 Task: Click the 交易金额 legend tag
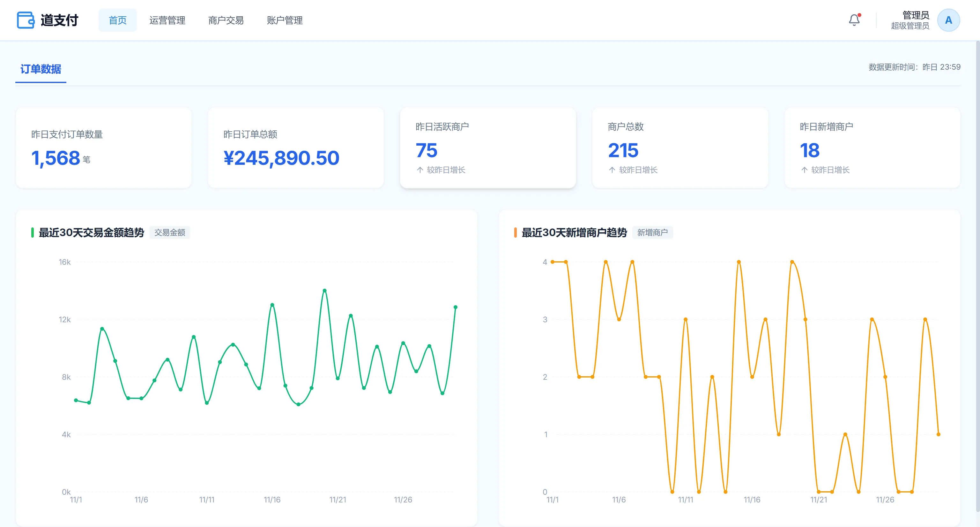point(170,232)
